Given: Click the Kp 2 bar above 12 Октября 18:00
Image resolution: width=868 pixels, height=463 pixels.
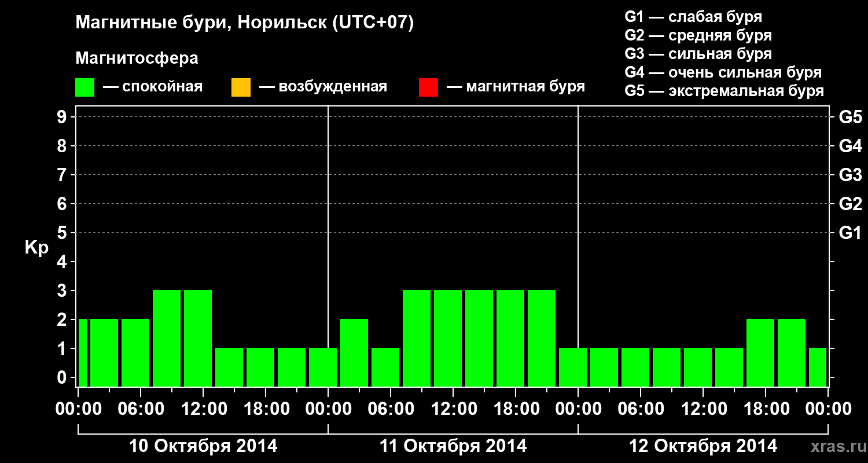Looking at the screenshot, I should click(x=760, y=352).
